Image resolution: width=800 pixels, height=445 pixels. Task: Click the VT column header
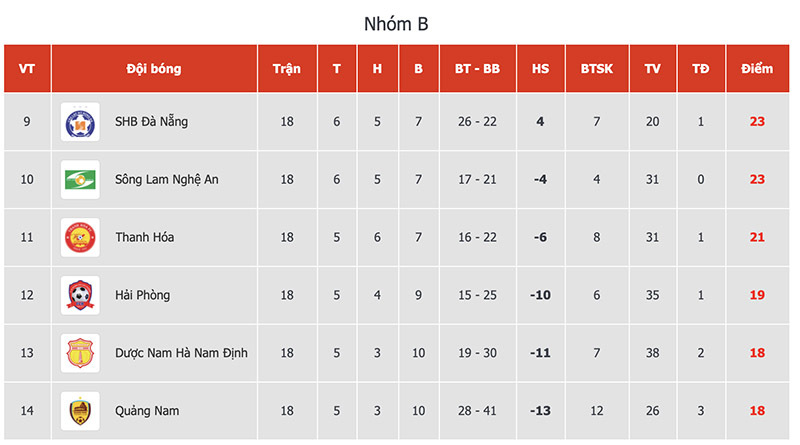click(x=27, y=69)
